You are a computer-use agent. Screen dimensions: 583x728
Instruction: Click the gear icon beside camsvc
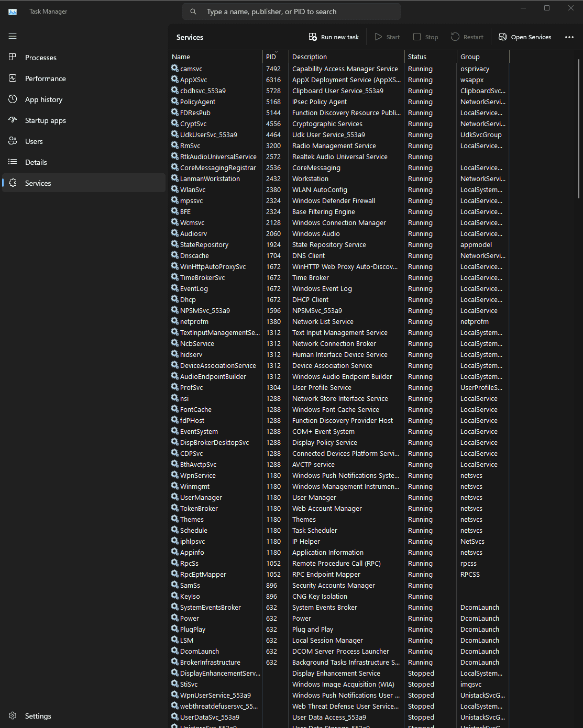click(175, 68)
